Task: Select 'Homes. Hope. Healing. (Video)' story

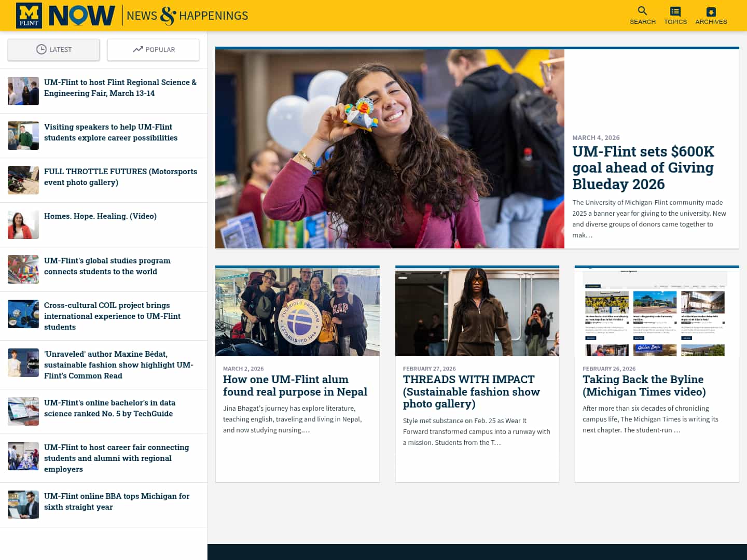Action: [100, 216]
